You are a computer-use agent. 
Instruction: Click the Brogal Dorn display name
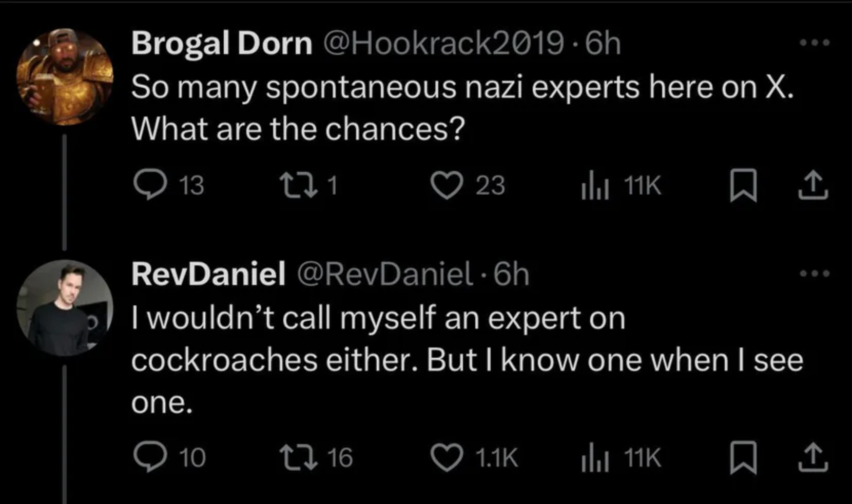[x=222, y=43]
